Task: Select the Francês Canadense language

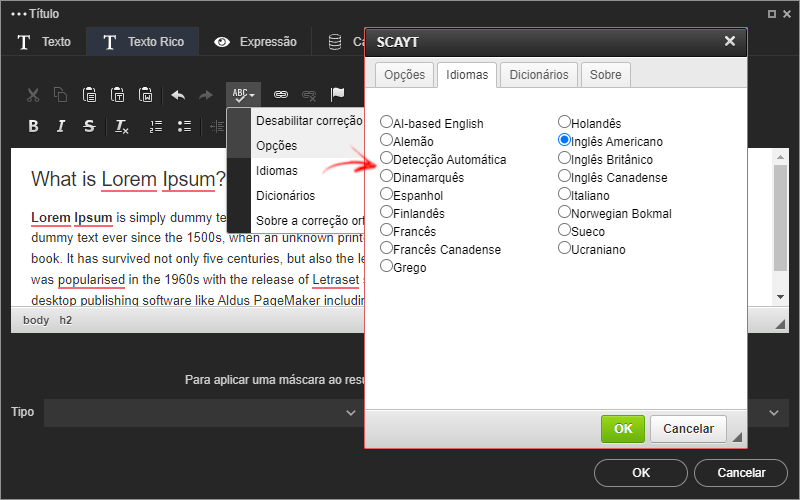Action: point(386,248)
